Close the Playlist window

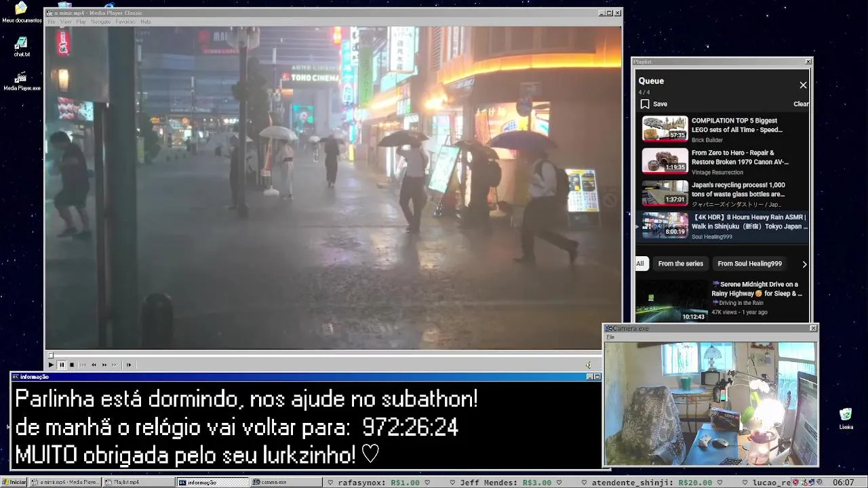(808, 62)
